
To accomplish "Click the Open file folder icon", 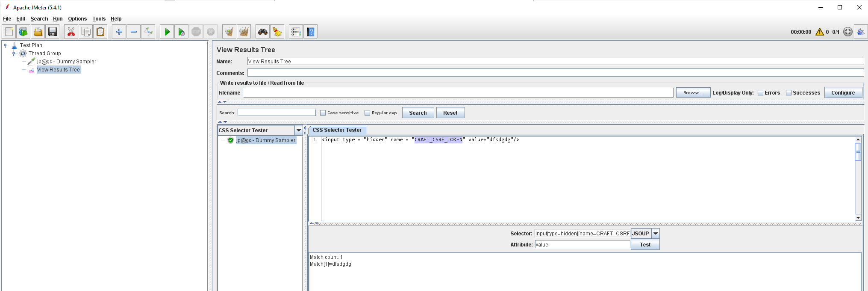I will (38, 32).
